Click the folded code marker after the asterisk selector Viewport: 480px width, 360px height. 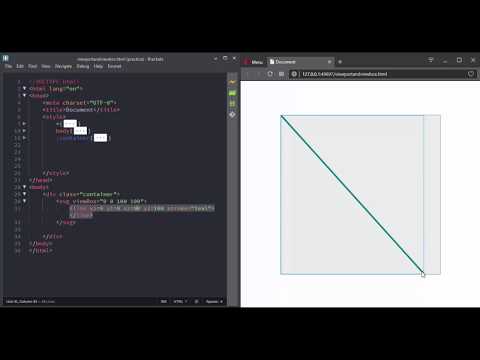pyautogui.click(x=70, y=124)
